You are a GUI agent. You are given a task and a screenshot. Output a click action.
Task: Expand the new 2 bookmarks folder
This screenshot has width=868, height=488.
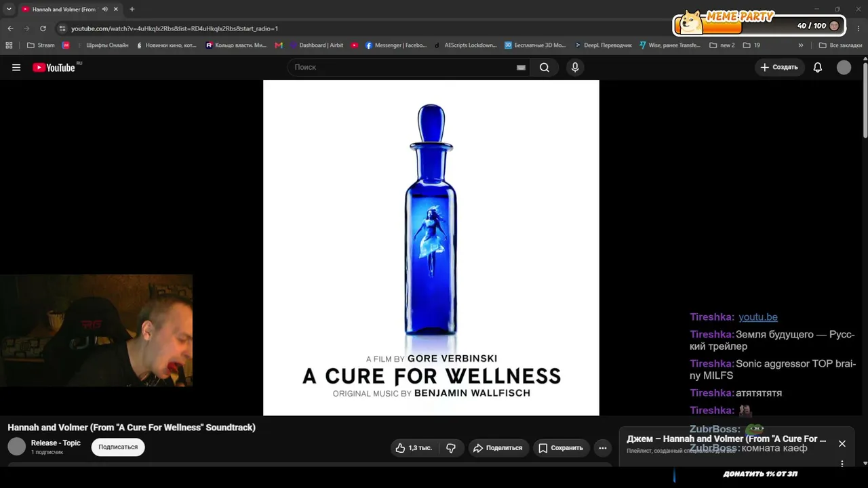click(x=722, y=45)
